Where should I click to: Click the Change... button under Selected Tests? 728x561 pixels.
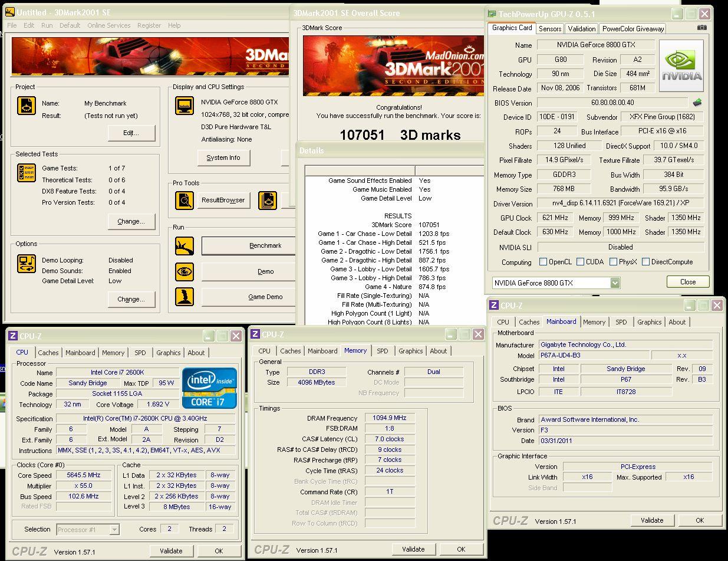click(131, 222)
